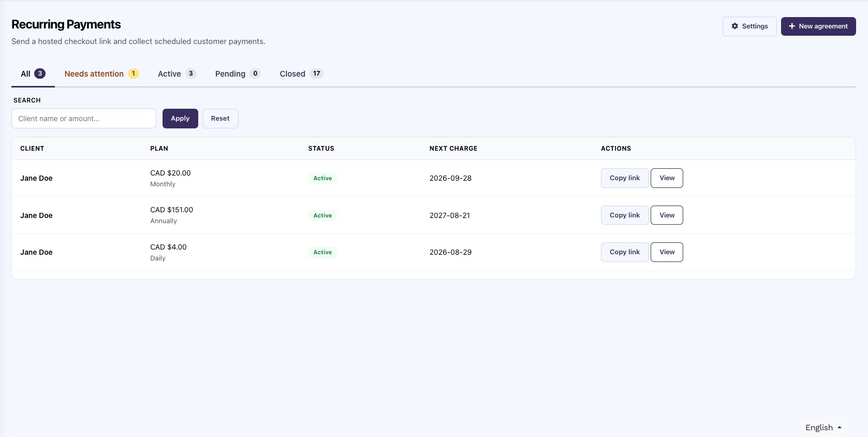Reset the search filter
The height and width of the screenshot is (437, 868).
220,119
